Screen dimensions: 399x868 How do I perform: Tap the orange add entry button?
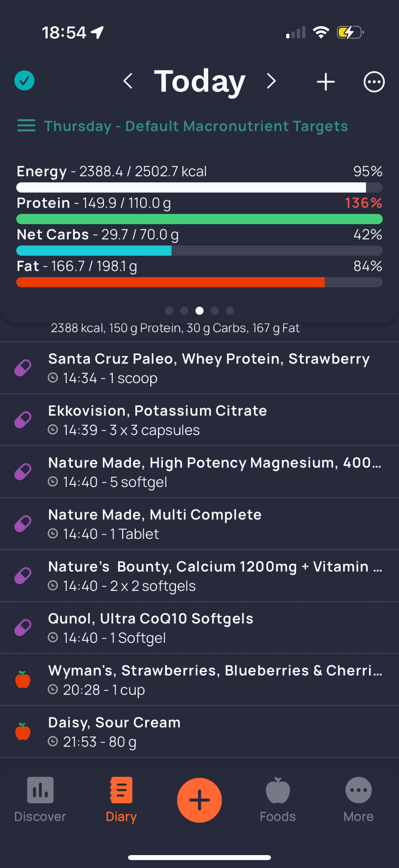coord(199,800)
